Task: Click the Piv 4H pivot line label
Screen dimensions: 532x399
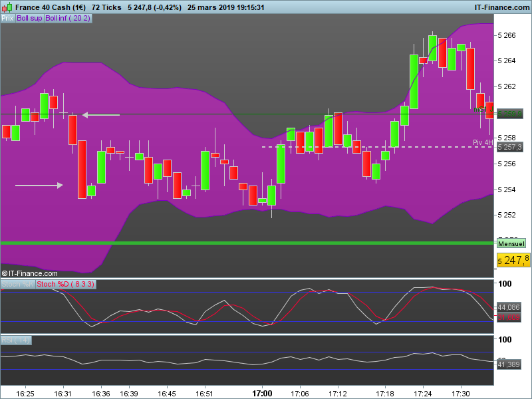Action: (x=483, y=142)
